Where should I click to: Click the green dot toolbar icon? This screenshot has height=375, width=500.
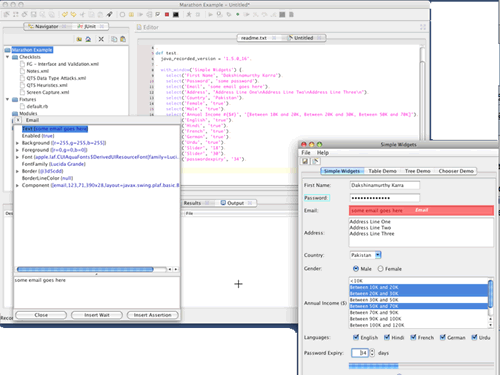point(238,15)
